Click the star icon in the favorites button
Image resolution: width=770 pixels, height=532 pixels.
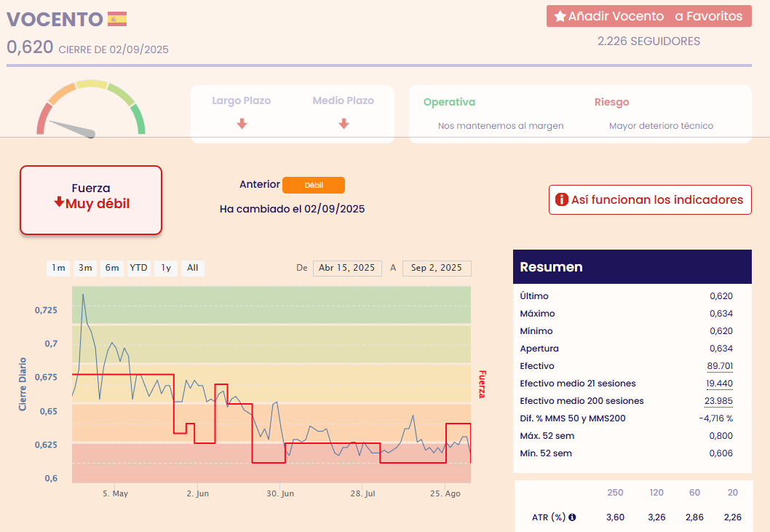click(560, 16)
